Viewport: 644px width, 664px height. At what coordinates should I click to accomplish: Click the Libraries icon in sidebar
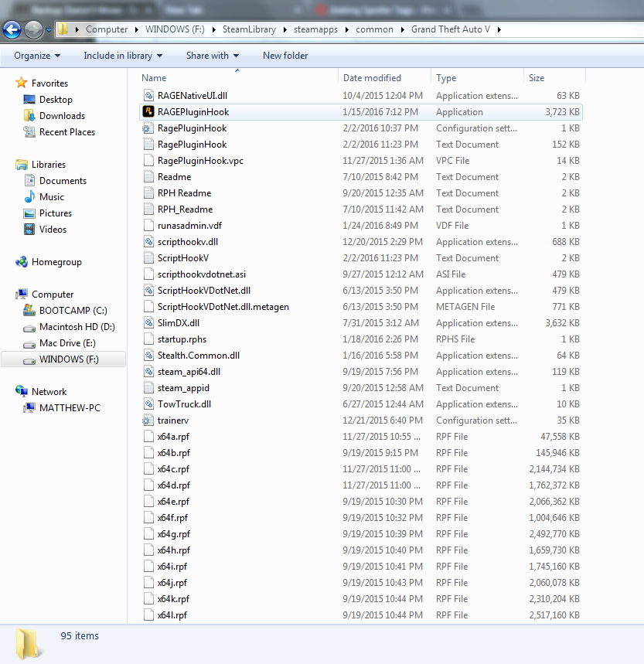[22, 165]
